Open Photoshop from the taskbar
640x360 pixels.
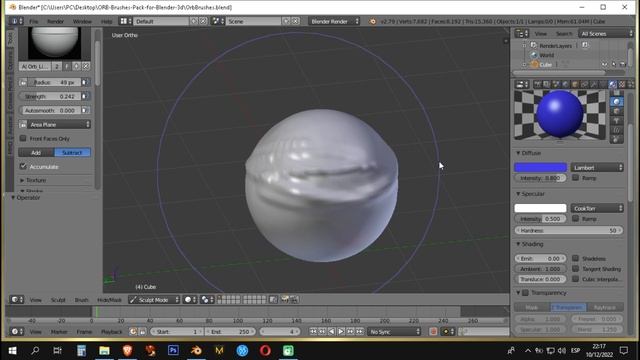pos(173,350)
